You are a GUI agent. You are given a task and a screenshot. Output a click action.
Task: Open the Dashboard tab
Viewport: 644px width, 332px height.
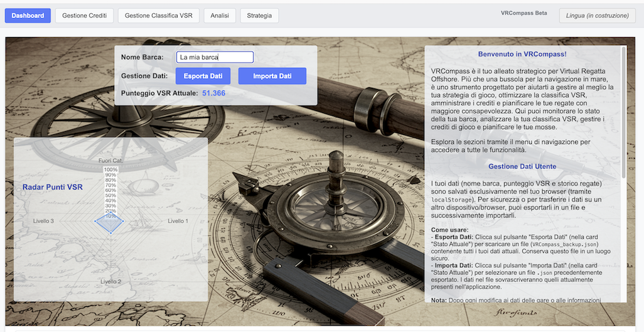[28, 15]
